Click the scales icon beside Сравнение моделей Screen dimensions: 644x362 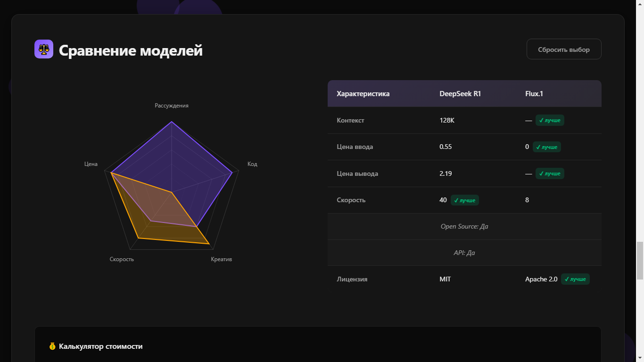pyautogui.click(x=44, y=49)
